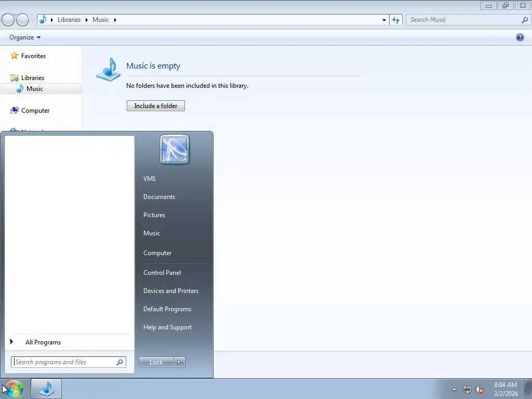The image size is (532, 399).
Task: Click the user account picture in Start menu
Action: 175,149
